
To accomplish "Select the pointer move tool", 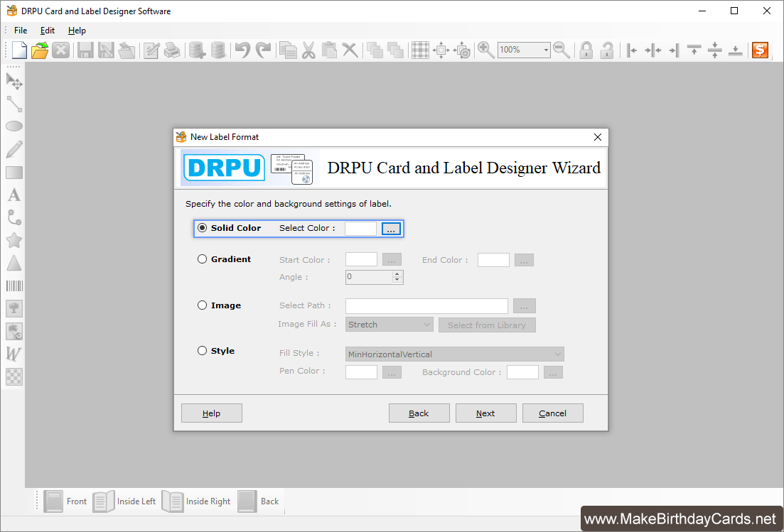I will tap(14, 81).
